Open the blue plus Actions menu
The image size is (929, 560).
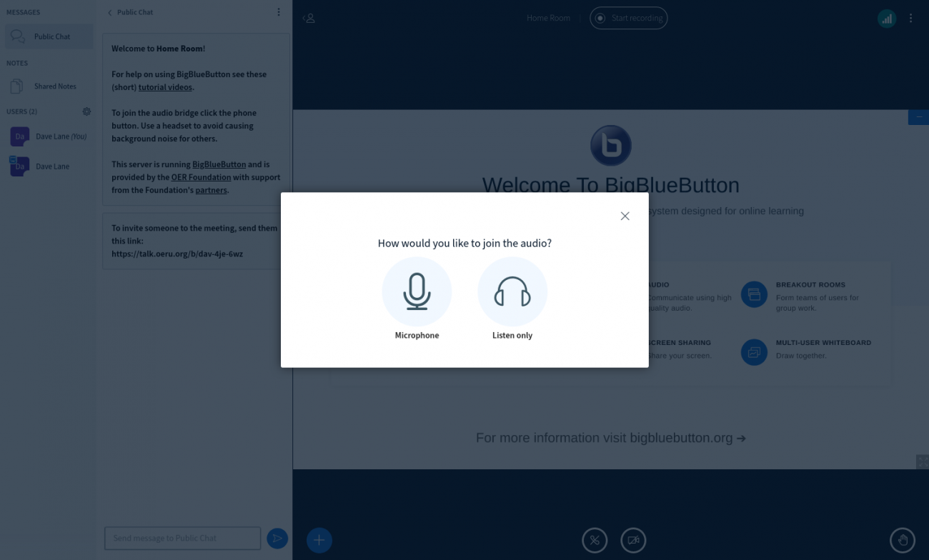(x=319, y=540)
